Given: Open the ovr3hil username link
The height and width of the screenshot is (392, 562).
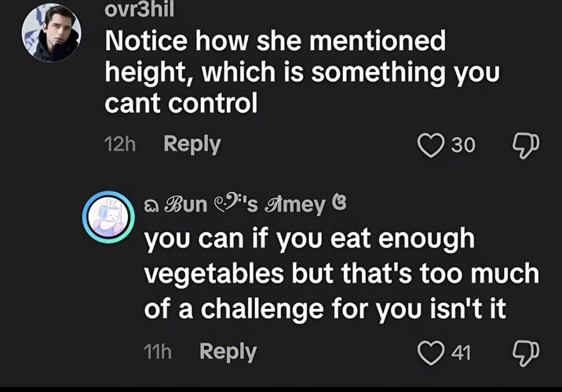Looking at the screenshot, I should [x=140, y=9].
